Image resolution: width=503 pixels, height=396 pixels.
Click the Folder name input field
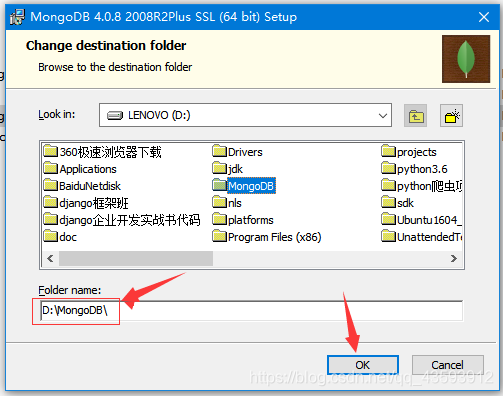[x=251, y=311]
